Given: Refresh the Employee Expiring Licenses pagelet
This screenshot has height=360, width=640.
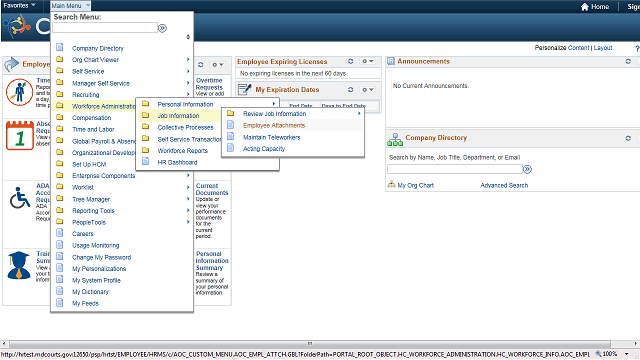Looking at the screenshot, I should pos(350,61).
